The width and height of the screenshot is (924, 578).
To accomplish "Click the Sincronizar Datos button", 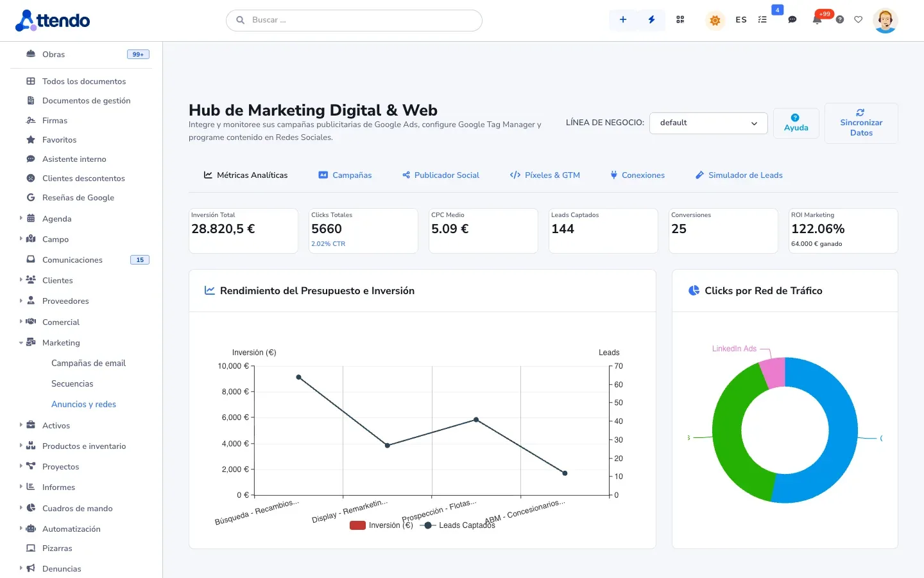I will [861, 123].
